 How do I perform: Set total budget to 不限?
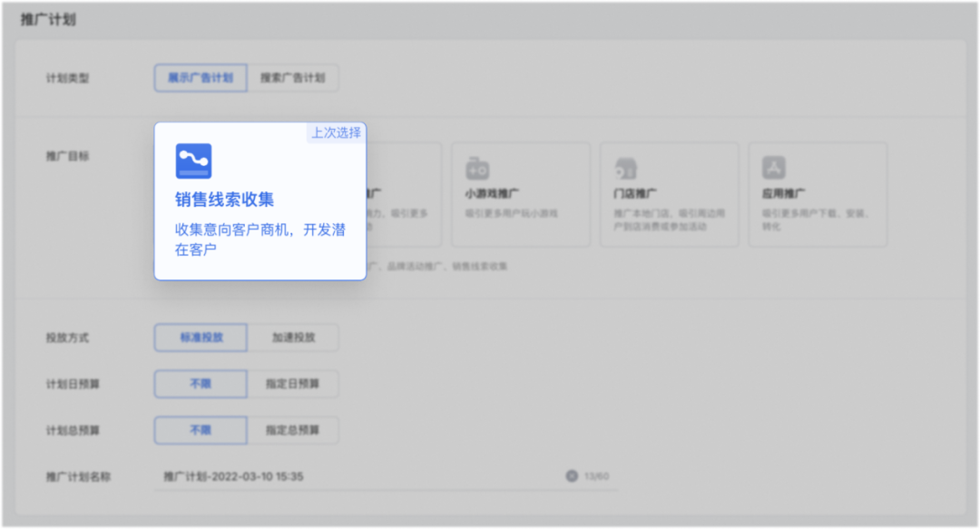(x=201, y=430)
